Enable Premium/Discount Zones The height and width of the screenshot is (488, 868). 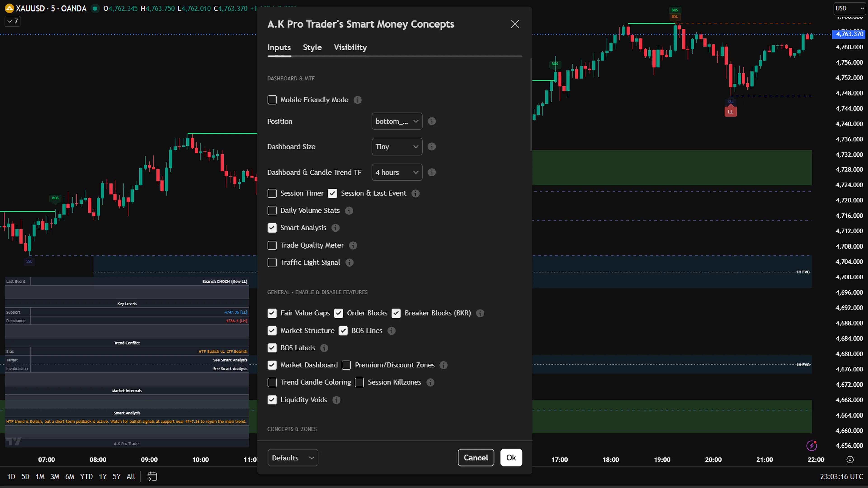[x=346, y=365]
